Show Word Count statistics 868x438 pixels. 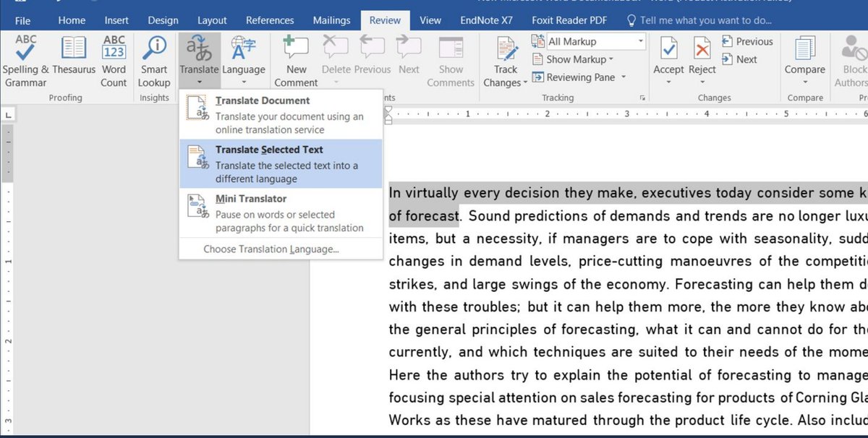coord(114,61)
